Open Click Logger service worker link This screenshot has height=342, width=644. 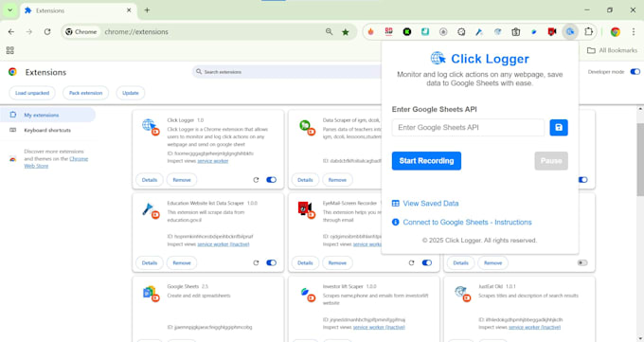coord(213,161)
